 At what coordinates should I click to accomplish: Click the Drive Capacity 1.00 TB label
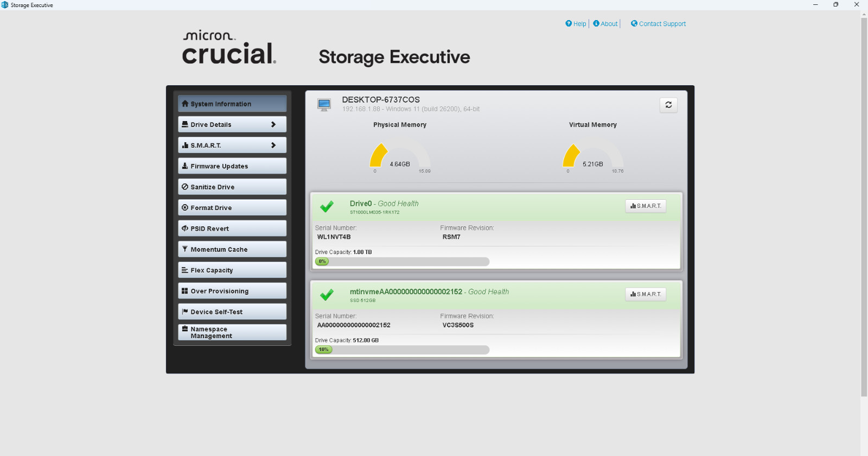(x=343, y=252)
